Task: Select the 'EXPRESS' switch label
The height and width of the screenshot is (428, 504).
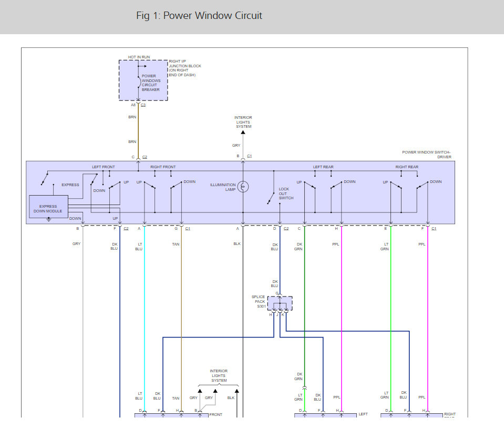Action: pos(70,185)
